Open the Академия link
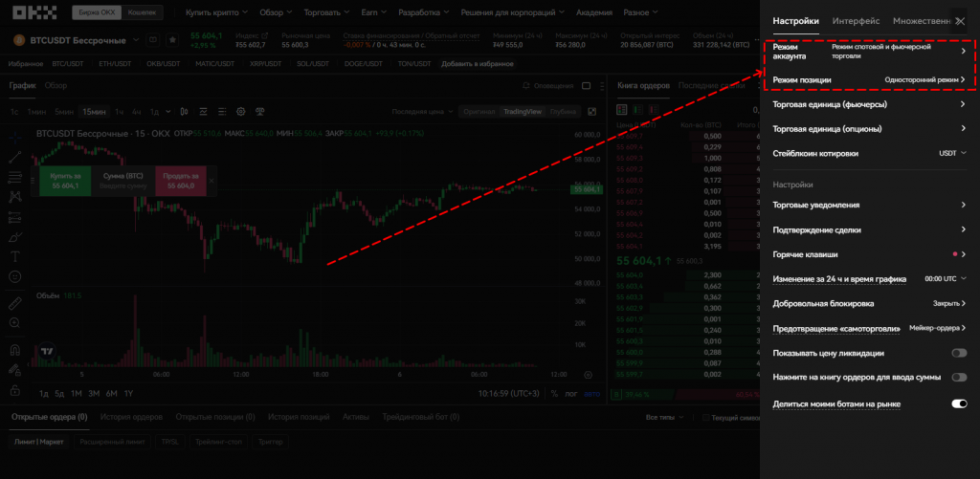This screenshot has width=980, height=479. point(594,12)
